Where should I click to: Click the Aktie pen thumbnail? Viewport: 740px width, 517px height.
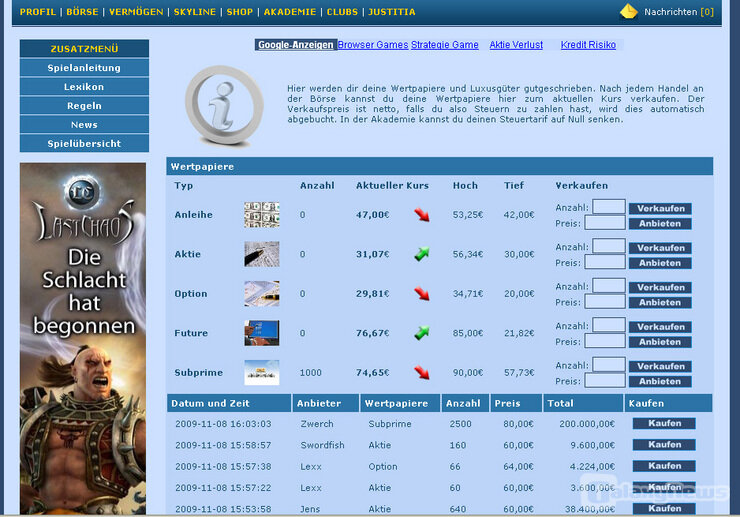(261, 254)
